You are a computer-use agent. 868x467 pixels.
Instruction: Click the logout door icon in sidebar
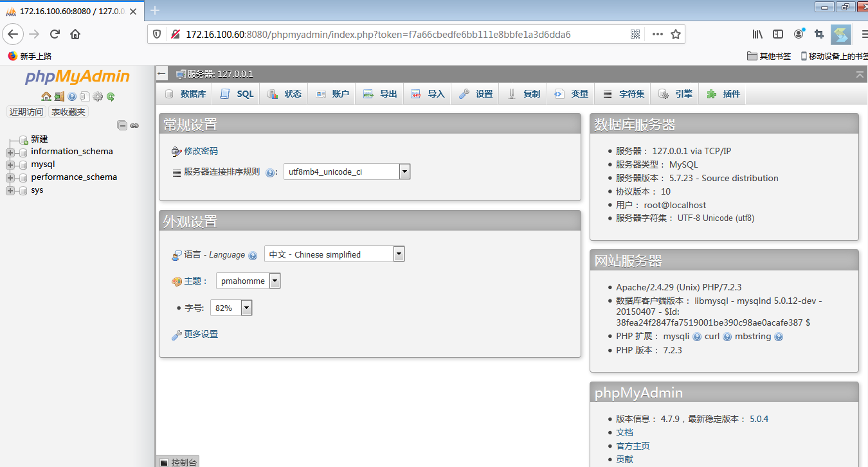coord(59,96)
